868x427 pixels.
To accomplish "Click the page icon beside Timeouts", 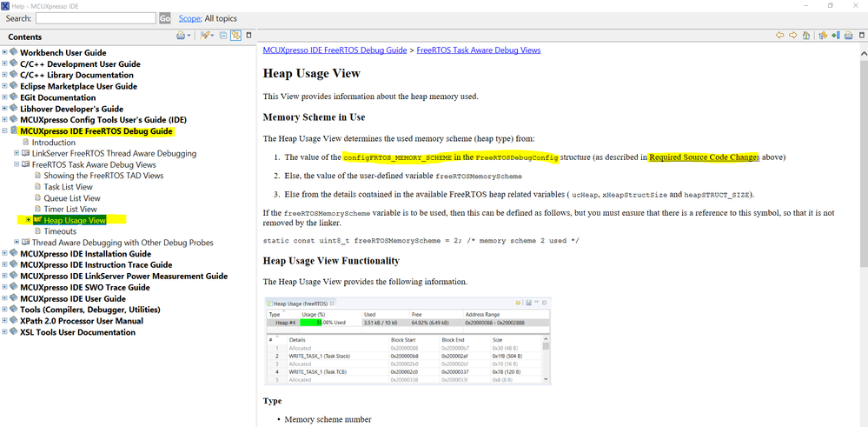I will [37, 231].
